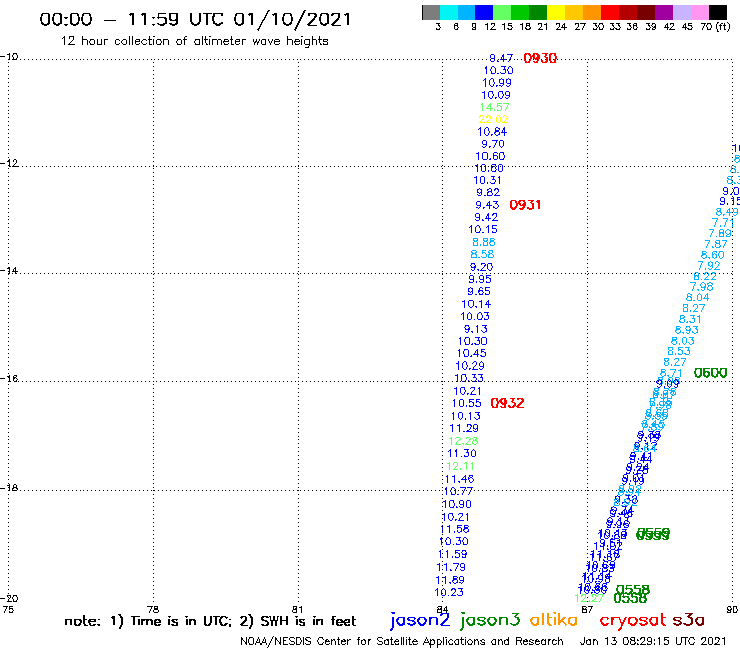Image resolution: width=740 pixels, height=650 pixels.
Task: Click the 10.84 wave height reading
Action: pyautogui.click(x=492, y=132)
